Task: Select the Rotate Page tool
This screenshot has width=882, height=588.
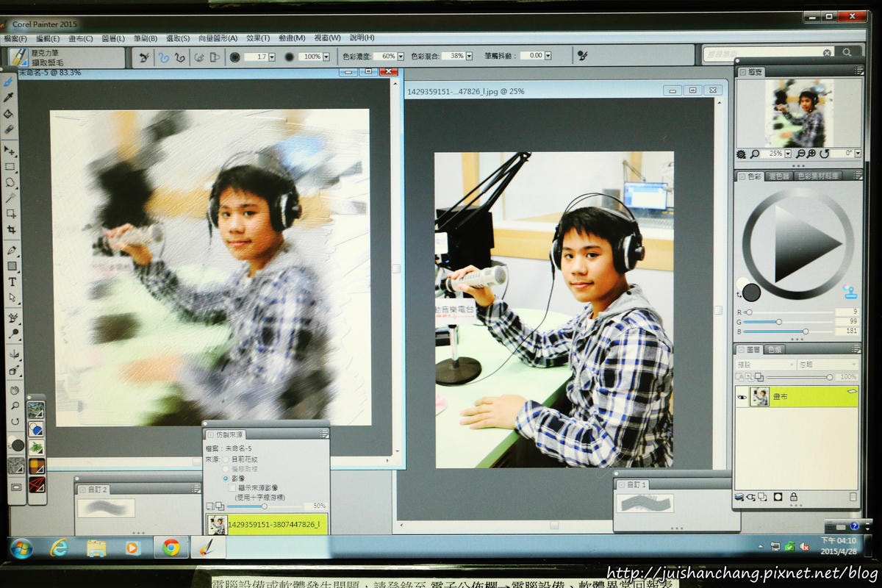Action: click(x=14, y=421)
